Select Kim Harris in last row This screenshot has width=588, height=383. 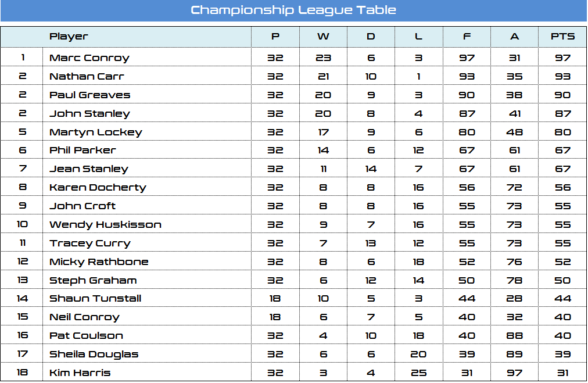click(x=80, y=373)
